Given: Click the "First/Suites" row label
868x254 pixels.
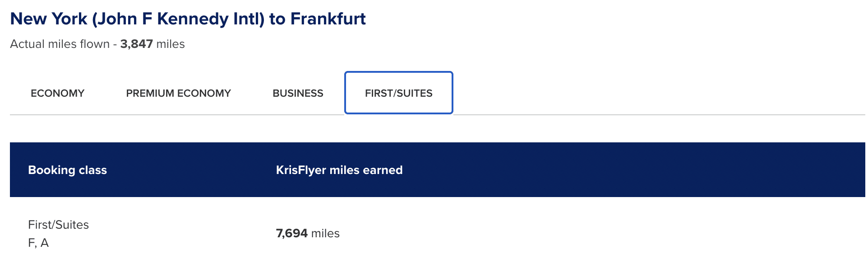Looking at the screenshot, I should pyautogui.click(x=58, y=225).
